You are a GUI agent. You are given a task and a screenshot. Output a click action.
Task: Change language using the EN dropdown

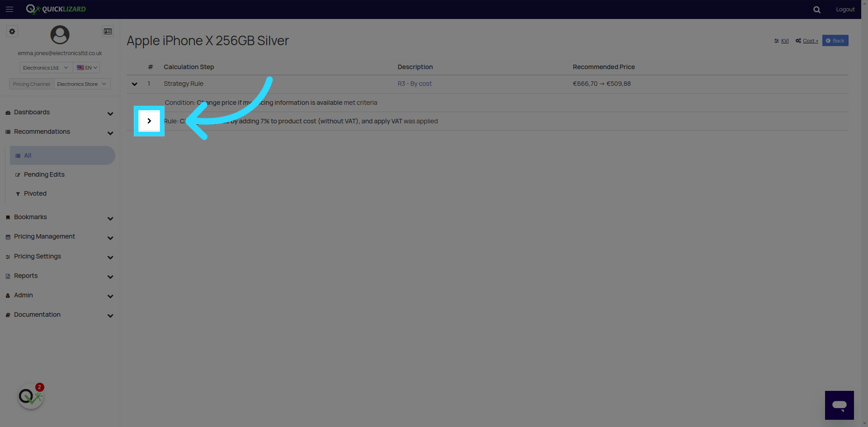click(87, 68)
